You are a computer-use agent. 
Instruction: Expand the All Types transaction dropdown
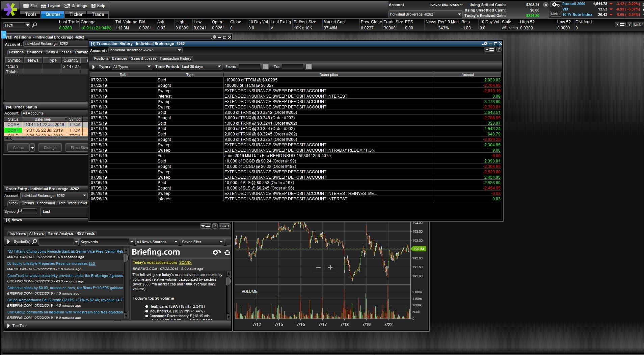pos(131,67)
